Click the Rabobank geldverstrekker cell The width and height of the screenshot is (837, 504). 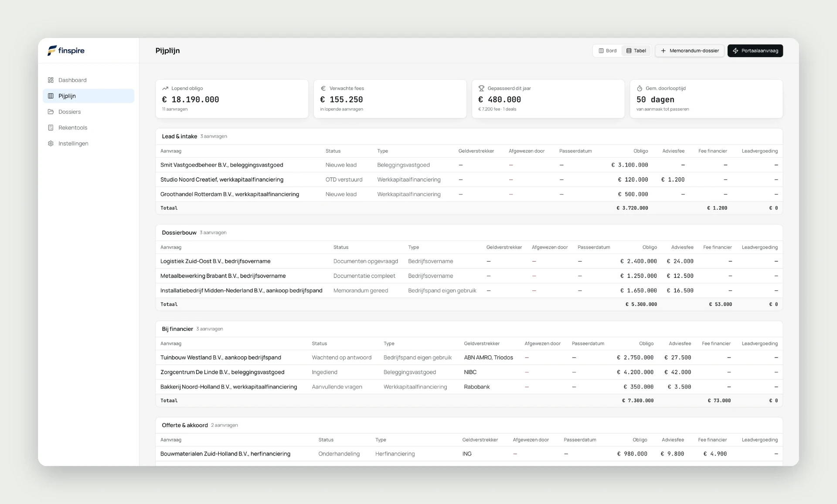pos(477,387)
